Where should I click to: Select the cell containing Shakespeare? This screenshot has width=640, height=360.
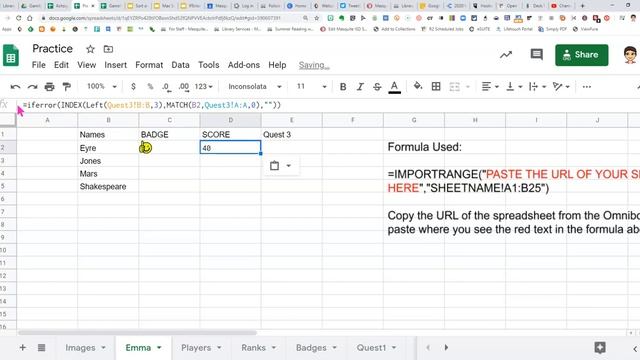pos(108,187)
